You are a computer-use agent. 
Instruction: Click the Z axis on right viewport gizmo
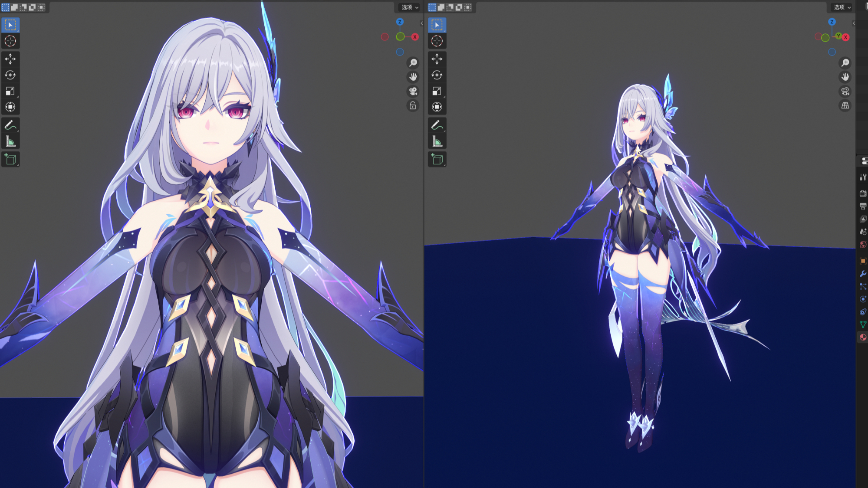point(832,22)
